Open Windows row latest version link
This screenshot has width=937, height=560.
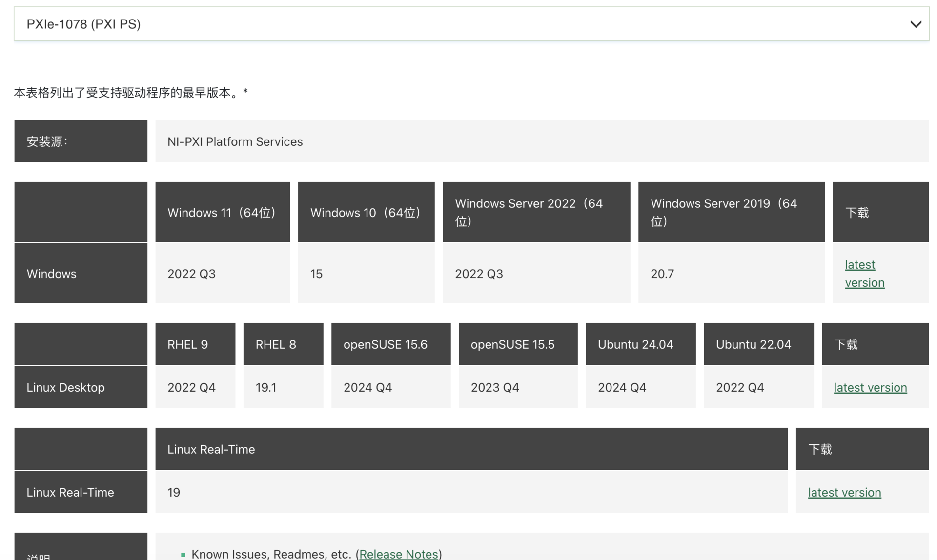[864, 273]
